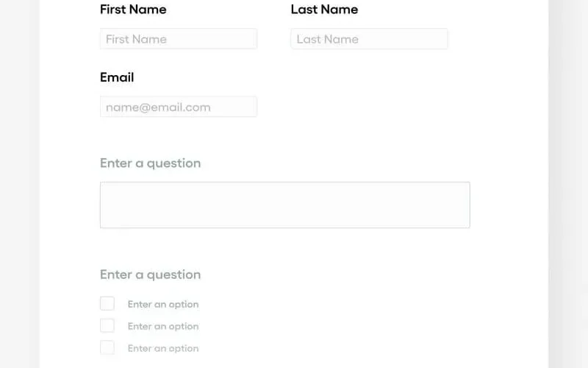Edit the third "Enter an option" text
Screen dimensions: 588x368
(x=163, y=349)
